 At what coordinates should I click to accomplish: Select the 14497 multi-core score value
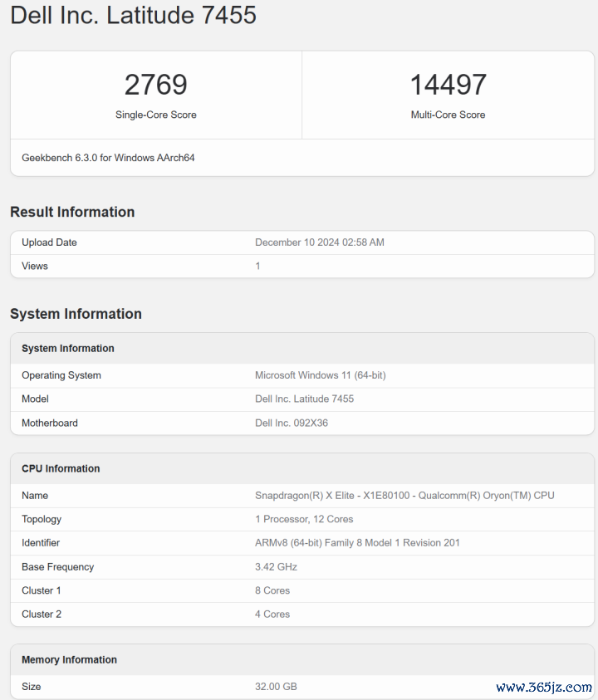coord(448,85)
